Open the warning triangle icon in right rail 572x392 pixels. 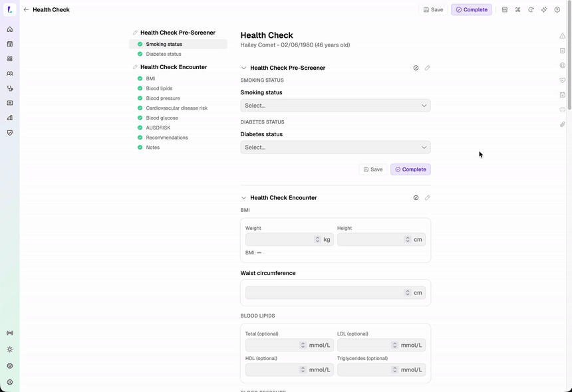coord(563,36)
